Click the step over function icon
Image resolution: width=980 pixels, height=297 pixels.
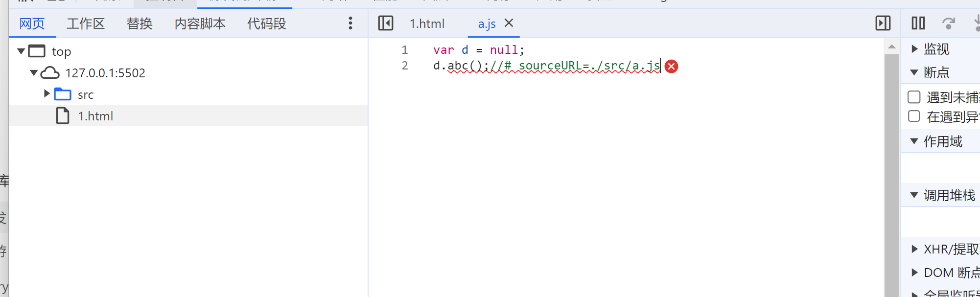coord(949,23)
